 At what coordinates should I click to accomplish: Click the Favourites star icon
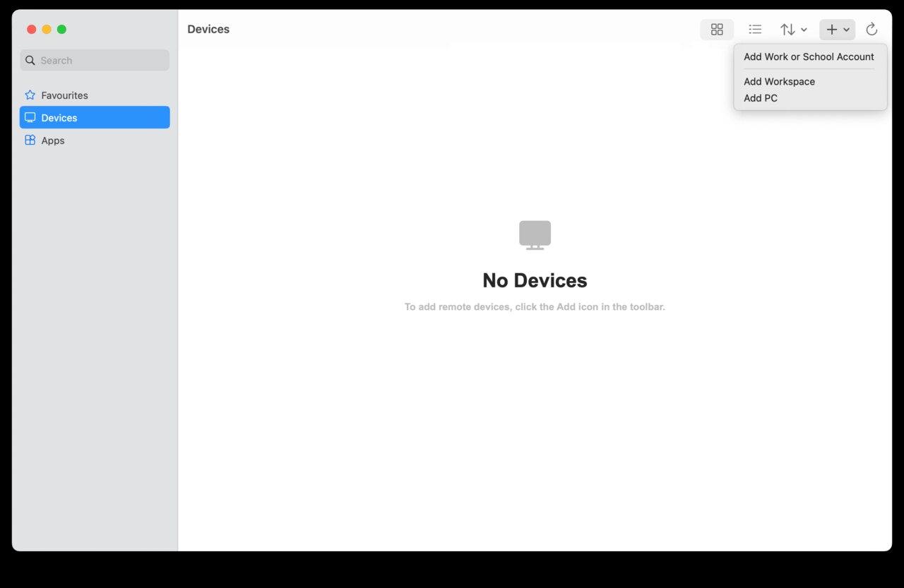pos(30,95)
